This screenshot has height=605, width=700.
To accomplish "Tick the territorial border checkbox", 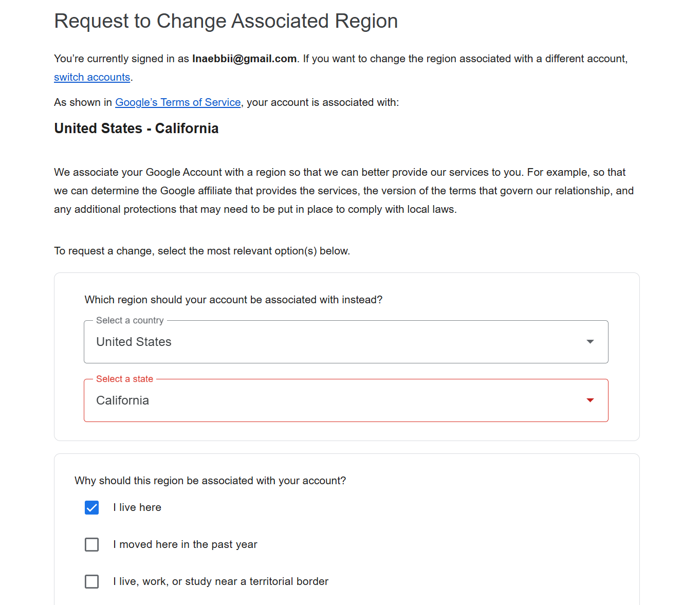I will (92, 582).
